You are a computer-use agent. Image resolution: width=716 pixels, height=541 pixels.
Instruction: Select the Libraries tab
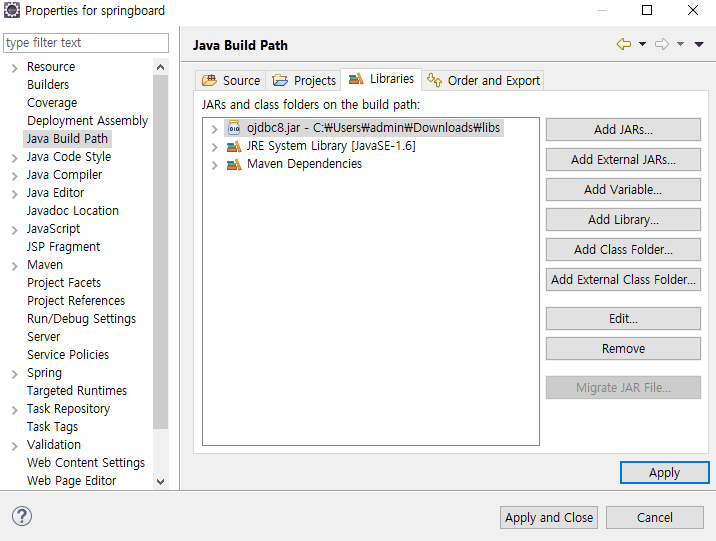(x=381, y=79)
